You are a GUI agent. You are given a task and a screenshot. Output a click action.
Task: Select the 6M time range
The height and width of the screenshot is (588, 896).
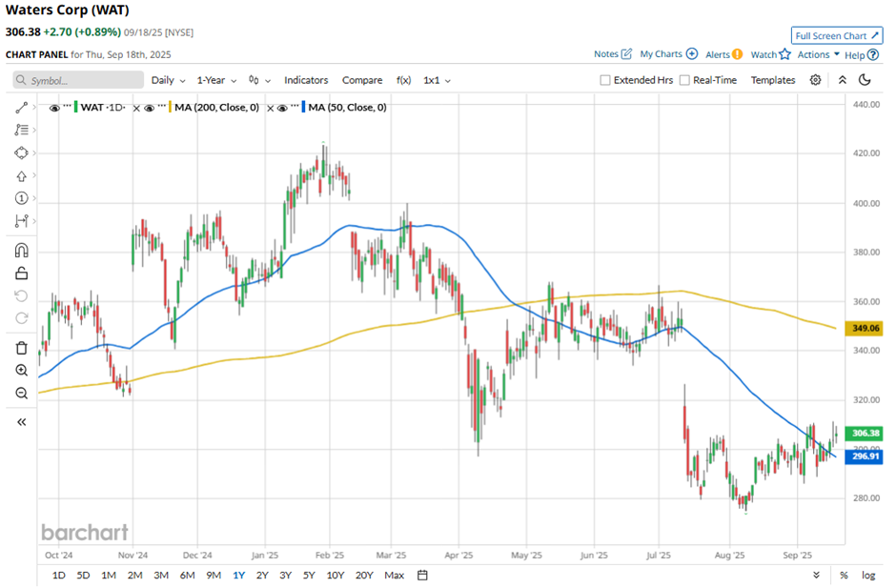pos(188,576)
